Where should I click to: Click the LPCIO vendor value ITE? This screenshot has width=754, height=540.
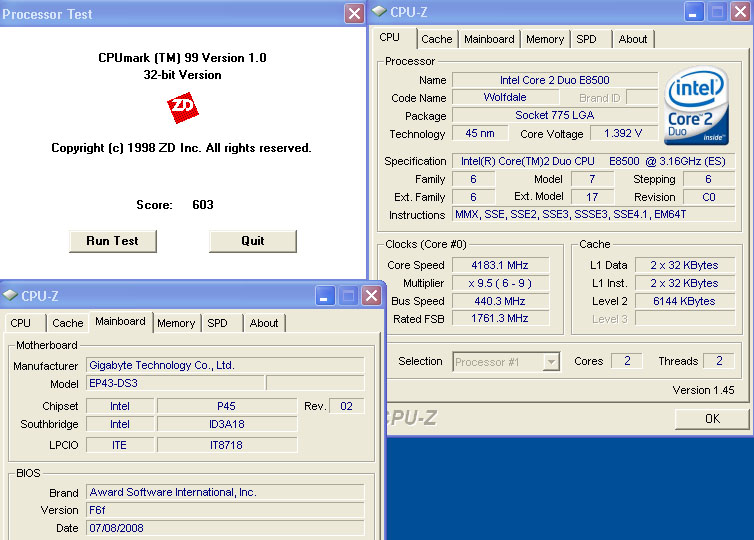click(120, 445)
